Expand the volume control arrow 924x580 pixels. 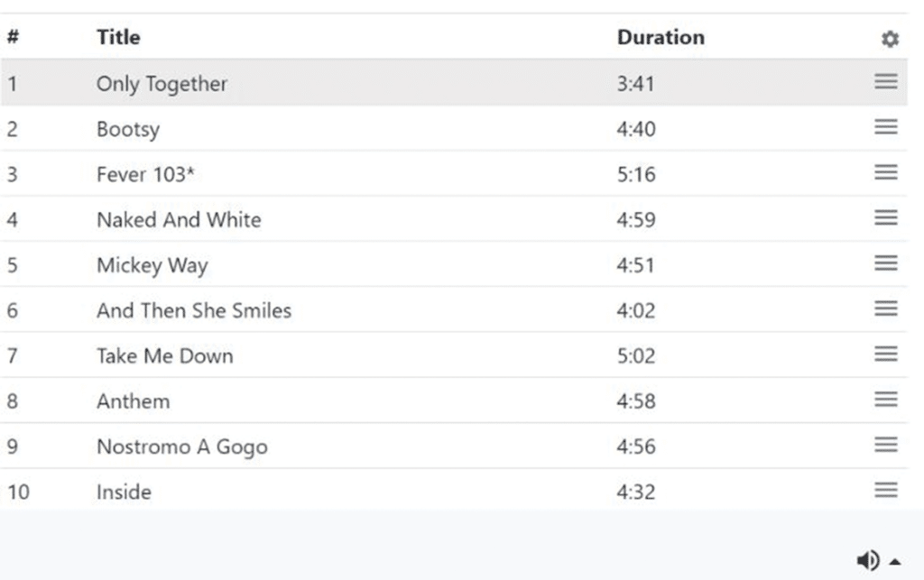(x=895, y=562)
